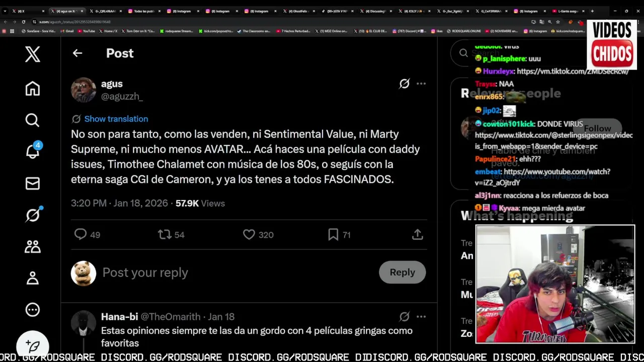Open the More circle menu in sidebar
This screenshot has height=362, width=644.
[x=33, y=310]
